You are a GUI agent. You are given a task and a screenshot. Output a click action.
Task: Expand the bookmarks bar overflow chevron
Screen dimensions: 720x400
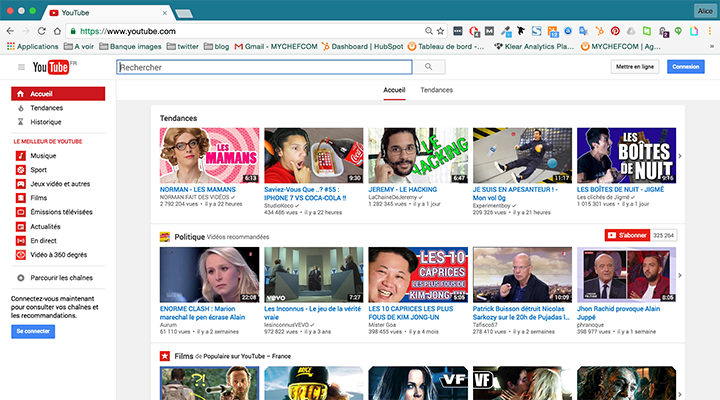pyautogui.click(x=712, y=46)
